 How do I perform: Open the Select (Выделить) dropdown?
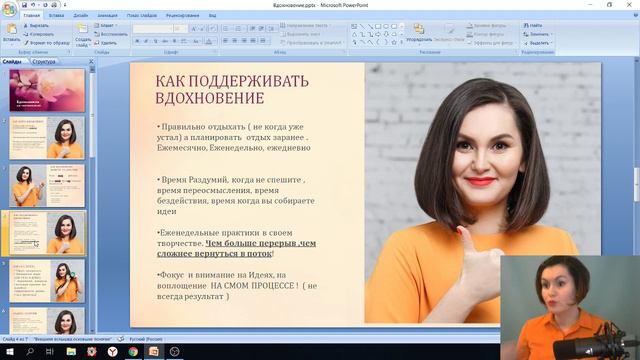click(538, 43)
